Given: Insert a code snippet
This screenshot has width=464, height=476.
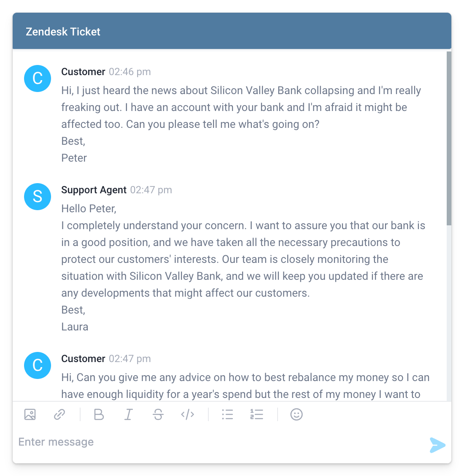Looking at the screenshot, I should coord(187,414).
